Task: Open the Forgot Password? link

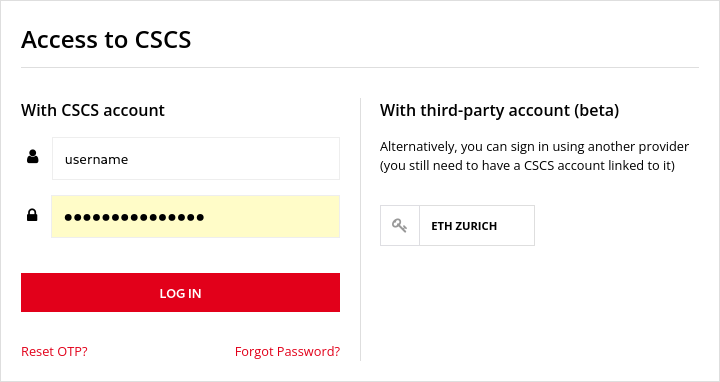Action: (x=287, y=352)
